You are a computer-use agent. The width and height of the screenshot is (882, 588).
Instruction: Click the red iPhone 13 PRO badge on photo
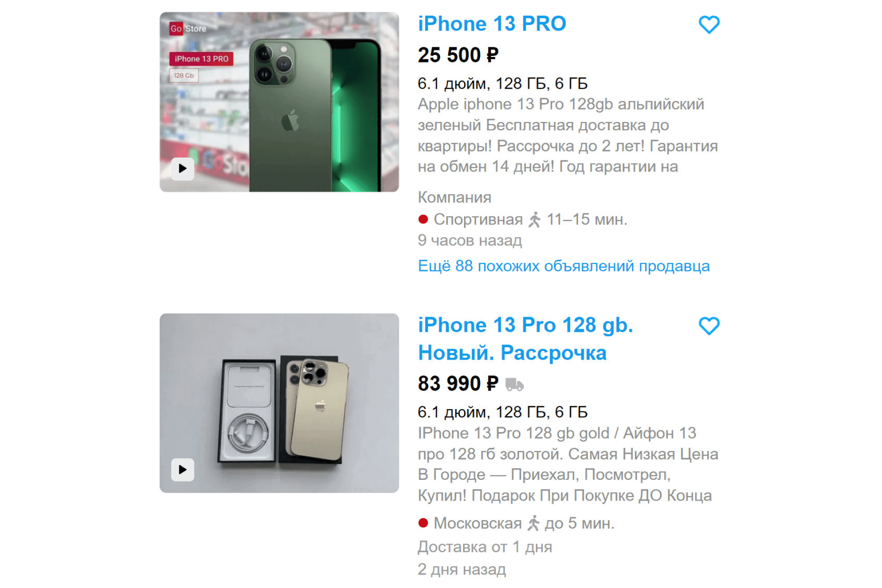201,59
